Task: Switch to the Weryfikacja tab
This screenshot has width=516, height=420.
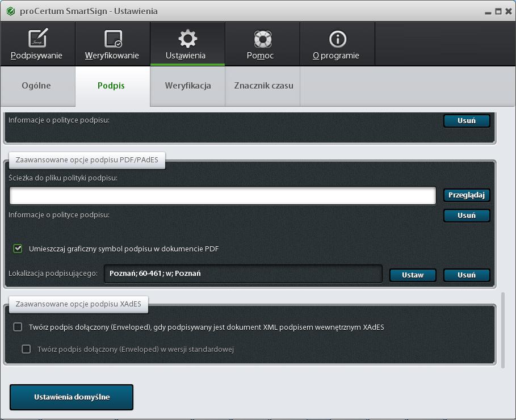Action: coord(188,86)
